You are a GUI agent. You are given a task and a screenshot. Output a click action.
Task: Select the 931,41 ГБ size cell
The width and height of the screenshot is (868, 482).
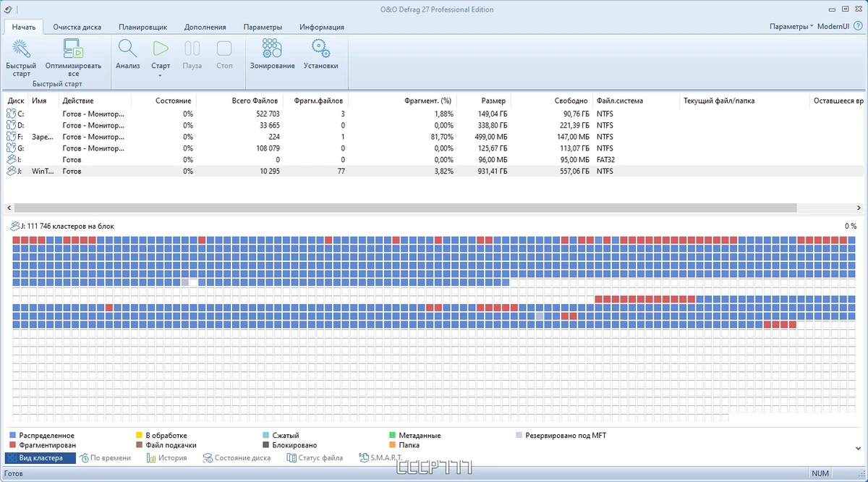492,172
